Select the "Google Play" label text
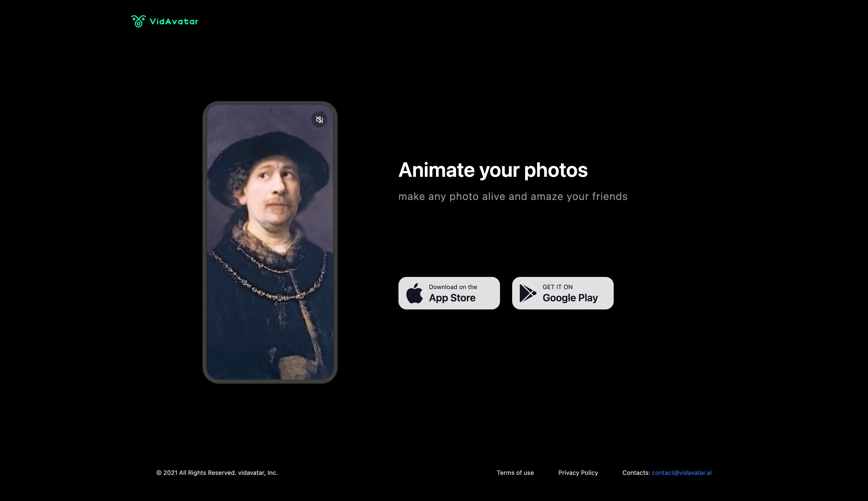Image resolution: width=868 pixels, height=501 pixels. (x=570, y=298)
